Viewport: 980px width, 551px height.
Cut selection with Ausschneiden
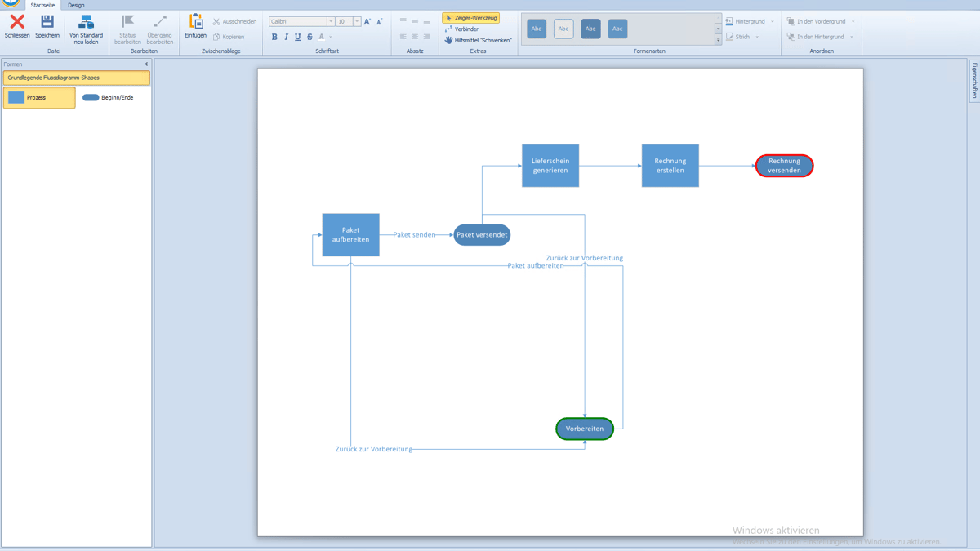tap(234, 22)
